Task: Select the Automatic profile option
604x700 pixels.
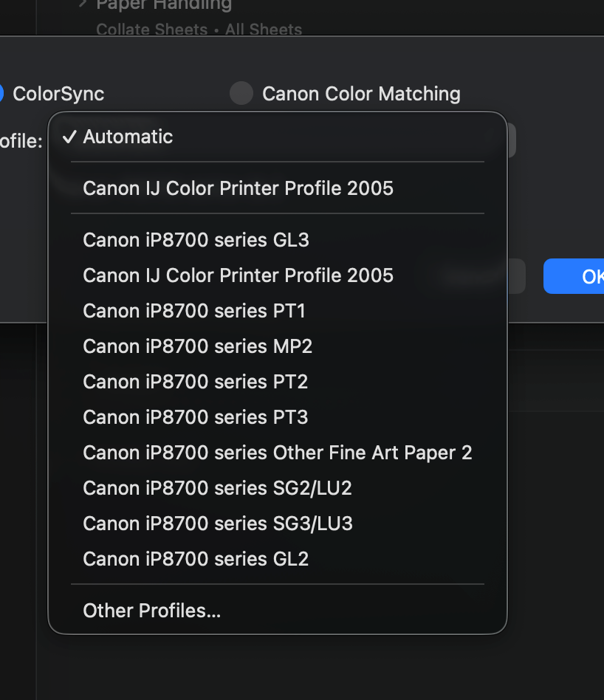Action: [277, 137]
